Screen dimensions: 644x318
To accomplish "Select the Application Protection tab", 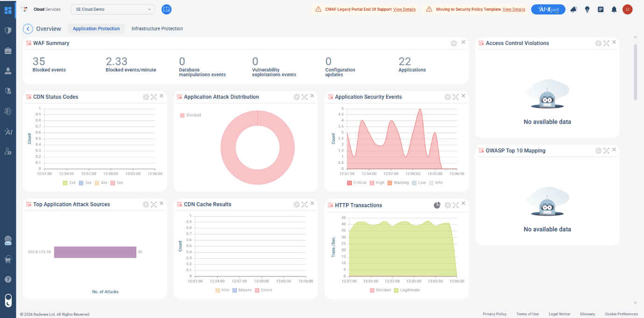I will click(x=96, y=29).
